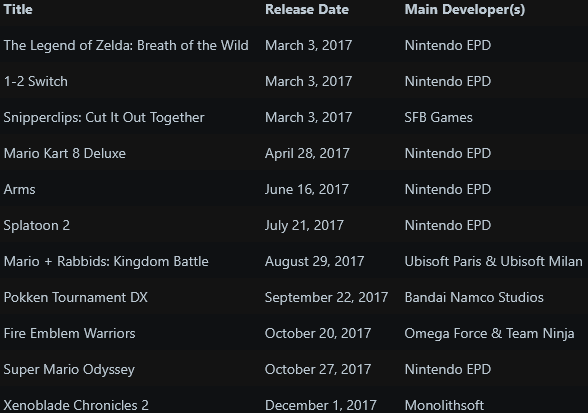The image size is (588, 413).
Task: Click the SFB Games developer cell
Action: [x=438, y=117]
